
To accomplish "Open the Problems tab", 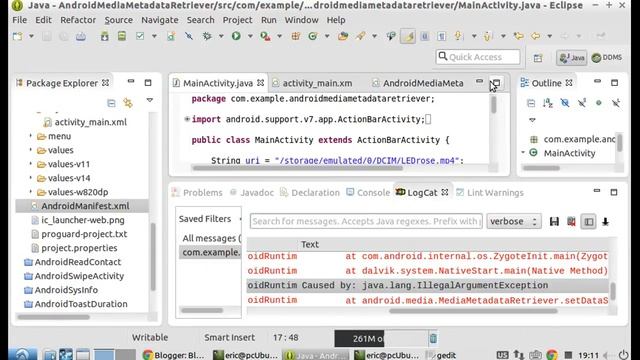I will [197, 193].
